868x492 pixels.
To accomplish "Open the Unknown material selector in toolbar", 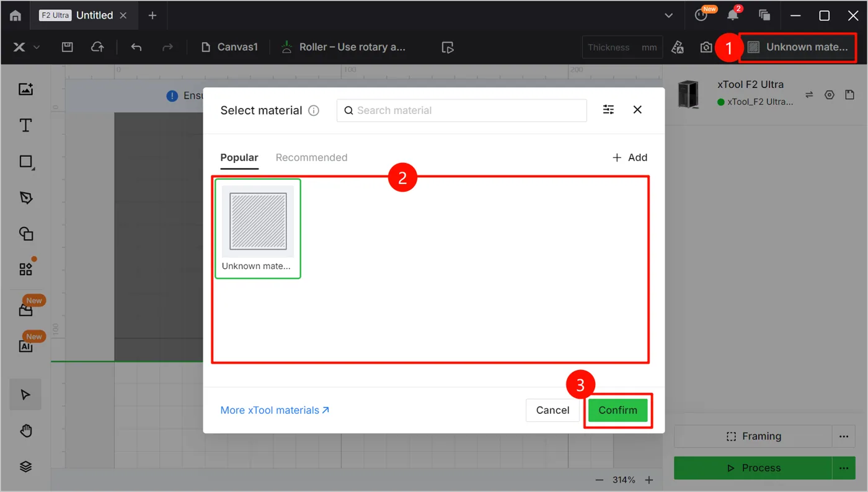I will pos(797,47).
